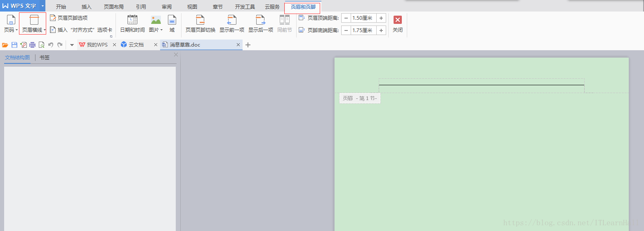Save document with floppy disk icon
The image size is (644, 231).
pyautogui.click(x=14, y=45)
